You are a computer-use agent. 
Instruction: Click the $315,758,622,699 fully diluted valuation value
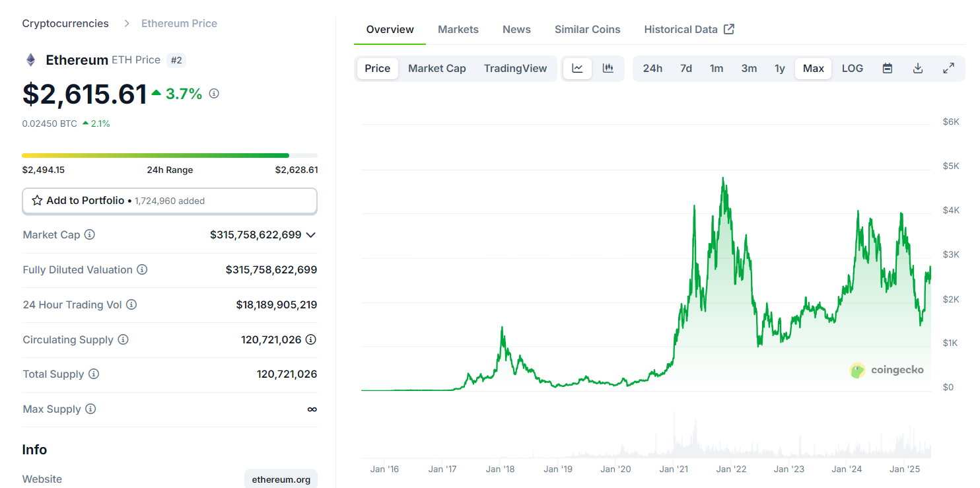coord(271,269)
